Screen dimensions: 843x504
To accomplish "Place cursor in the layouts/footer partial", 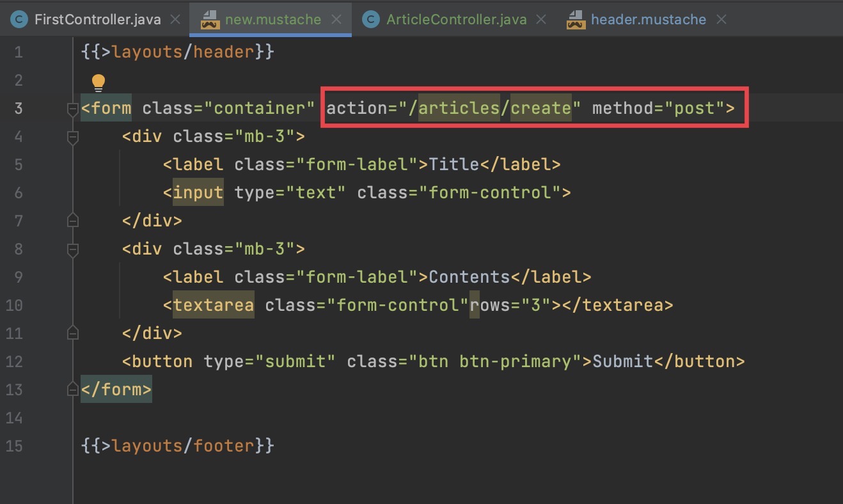I will [183, 446].
